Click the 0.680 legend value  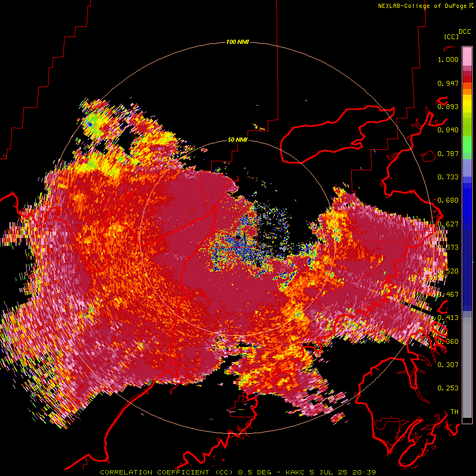click(x=448, y=200)
